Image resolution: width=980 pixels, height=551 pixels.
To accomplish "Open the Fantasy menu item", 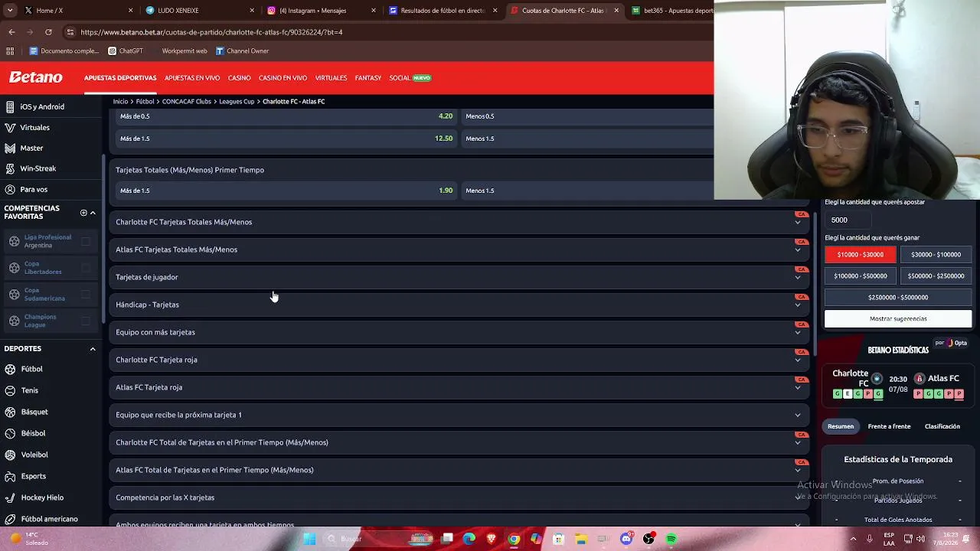I will (x=367, y=78).
